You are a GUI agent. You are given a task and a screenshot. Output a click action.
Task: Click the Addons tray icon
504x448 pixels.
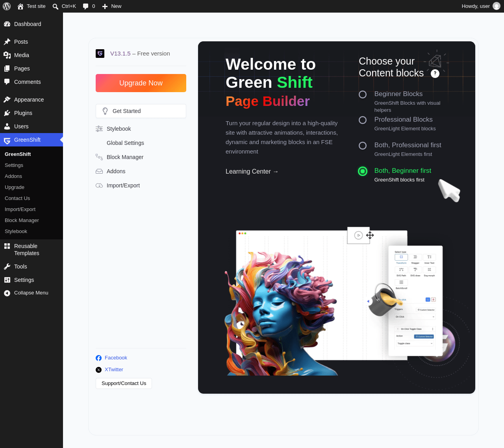[99, 171]
